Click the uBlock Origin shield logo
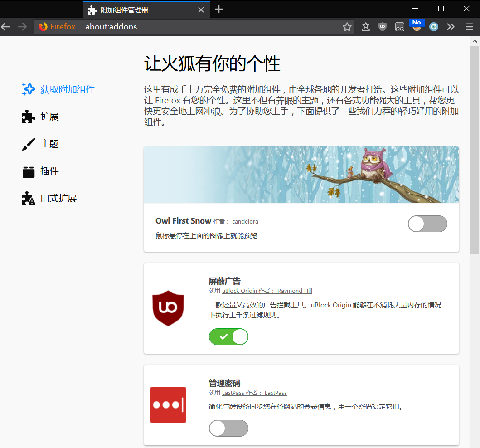The height and width of the screenshot is (448, 480). click(168, 308)
